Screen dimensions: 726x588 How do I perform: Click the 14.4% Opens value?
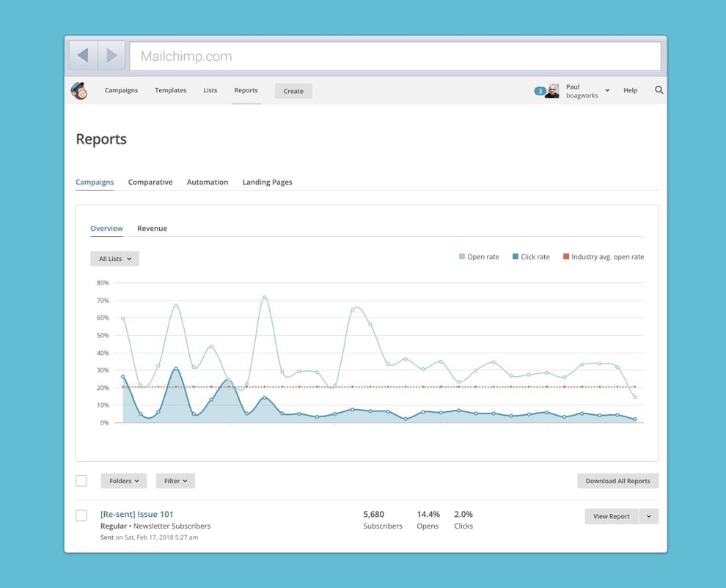(x=428, y=514)
